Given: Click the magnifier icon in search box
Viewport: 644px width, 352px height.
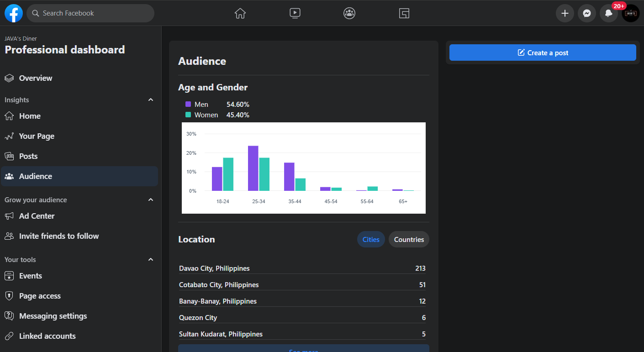Looking at the screenshot, I should click(35, 13).
